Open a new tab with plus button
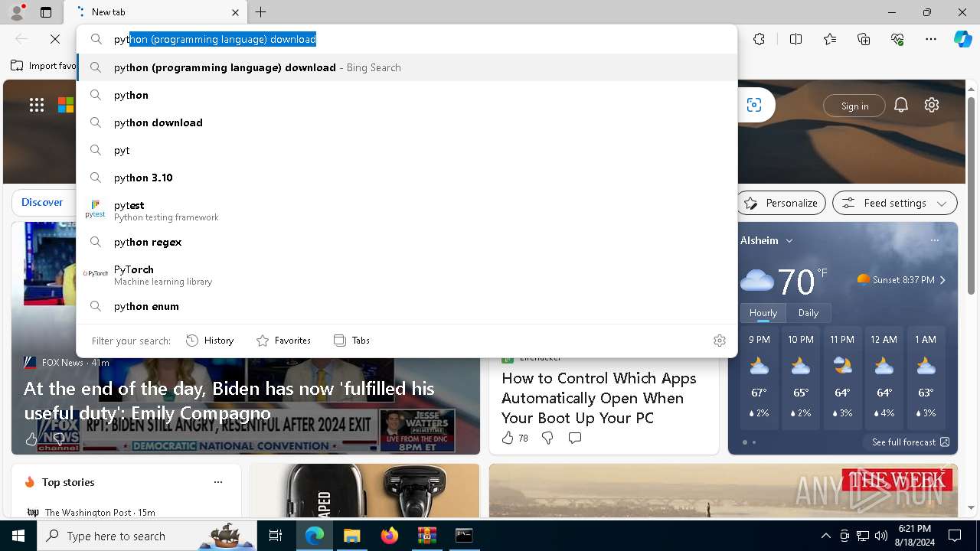The width and height of the screenshot is (980, 551). 261,12
